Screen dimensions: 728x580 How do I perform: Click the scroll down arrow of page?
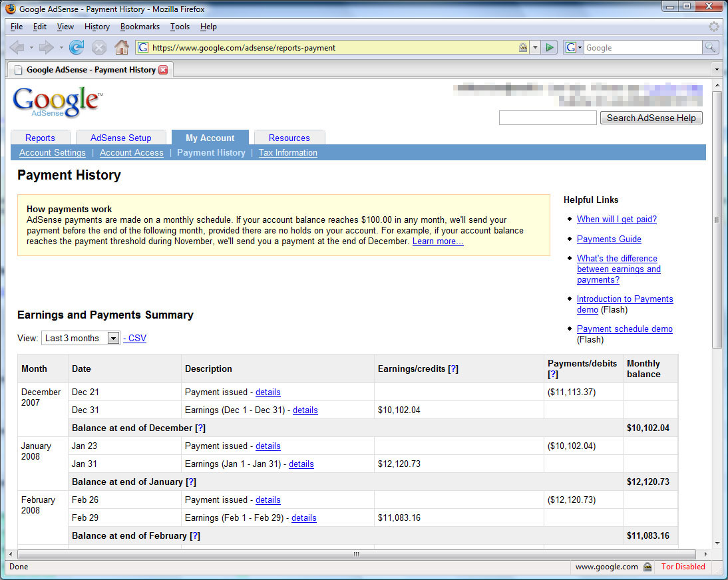click(x=717, y=543)
